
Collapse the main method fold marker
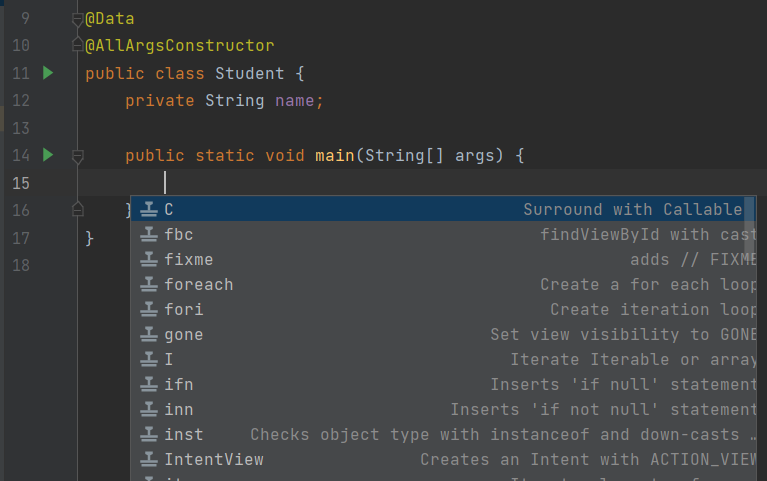click(x=78, y=156)
